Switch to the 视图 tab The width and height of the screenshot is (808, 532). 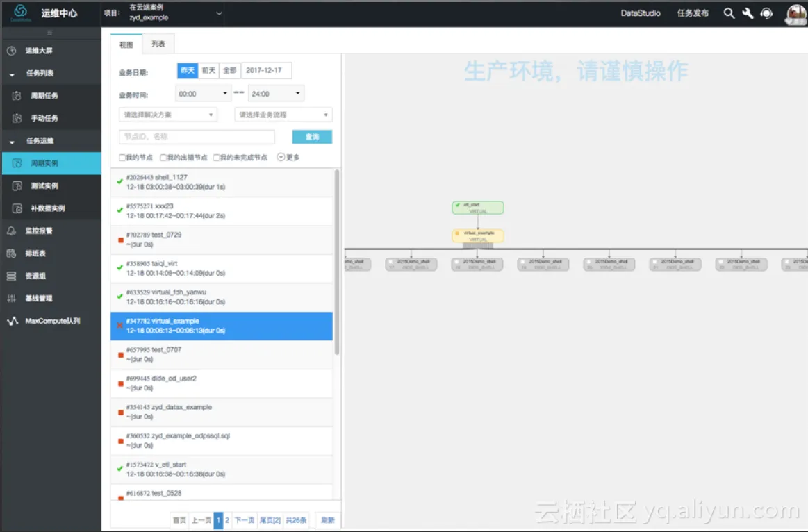pyautogui.click(x=126, y=45)
